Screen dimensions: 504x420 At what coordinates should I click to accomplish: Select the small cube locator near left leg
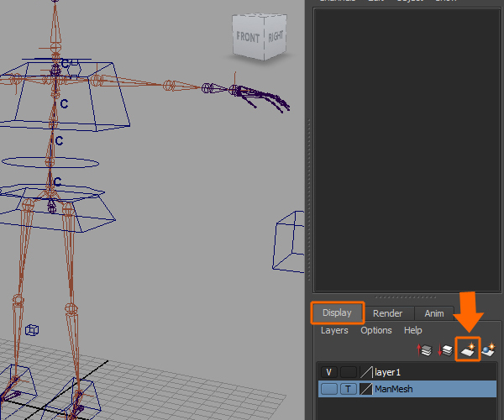pyautogui.click(x=32, y=330)
